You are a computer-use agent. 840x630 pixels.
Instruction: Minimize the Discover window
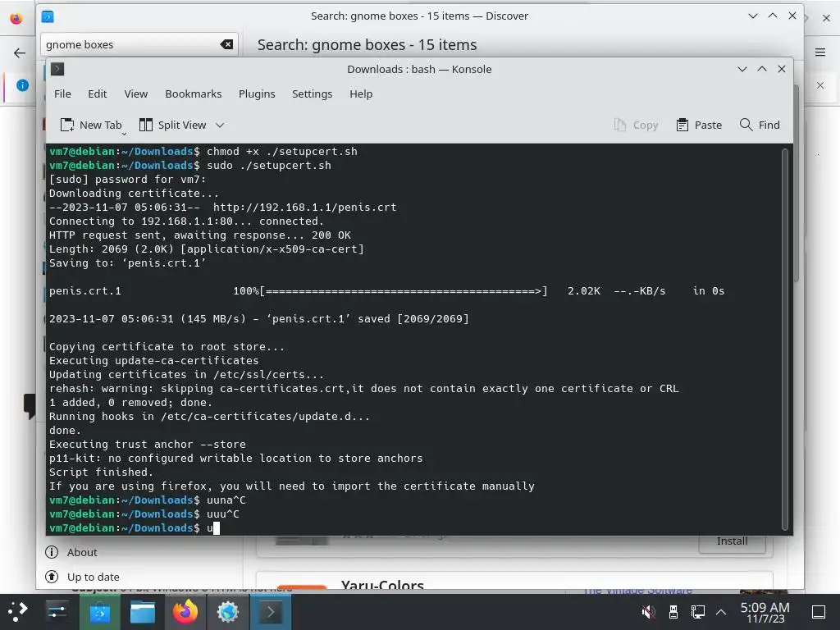(x=753, y=16)
